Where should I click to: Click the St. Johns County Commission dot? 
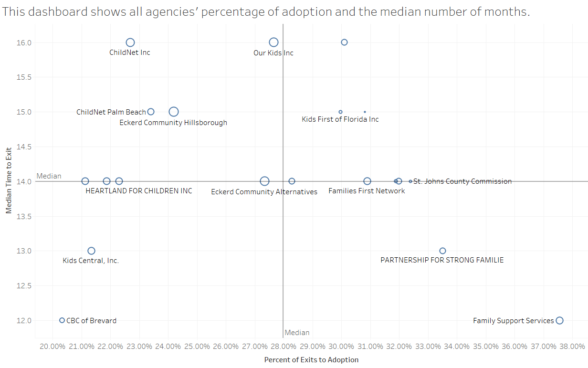[x=410, y=181]
